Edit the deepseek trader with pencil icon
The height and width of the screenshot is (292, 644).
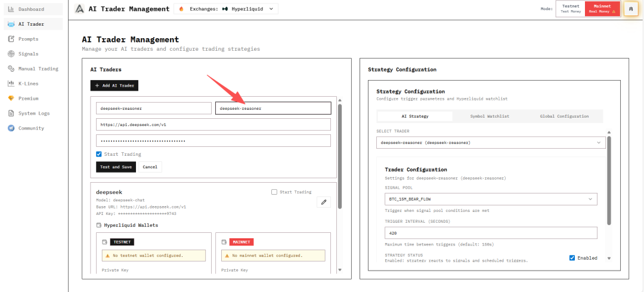tap(323, 202)
